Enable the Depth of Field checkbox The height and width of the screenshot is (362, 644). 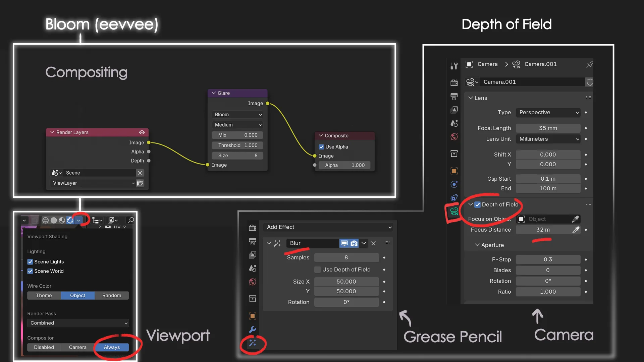click(x=477, y=204)
